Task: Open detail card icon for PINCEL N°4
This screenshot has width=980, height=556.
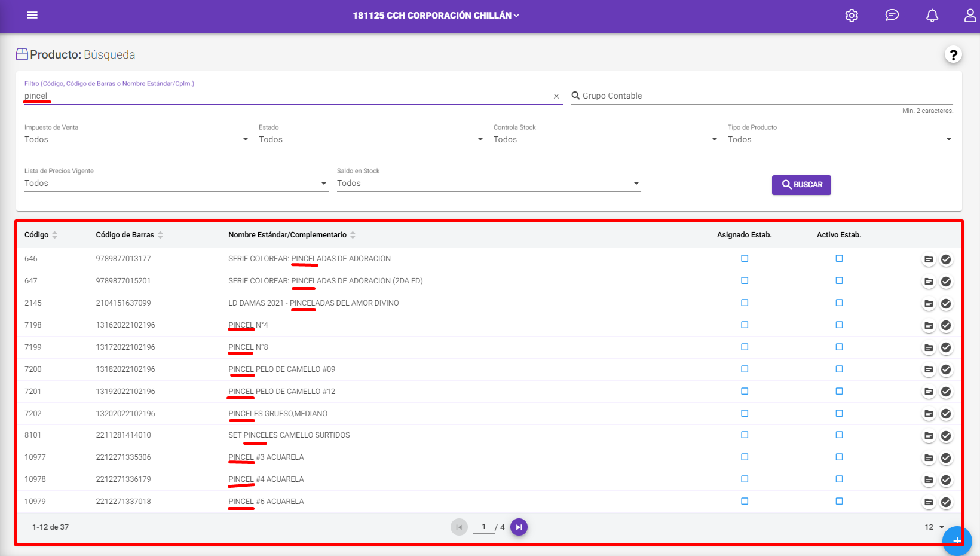Action: click(929, 326)
